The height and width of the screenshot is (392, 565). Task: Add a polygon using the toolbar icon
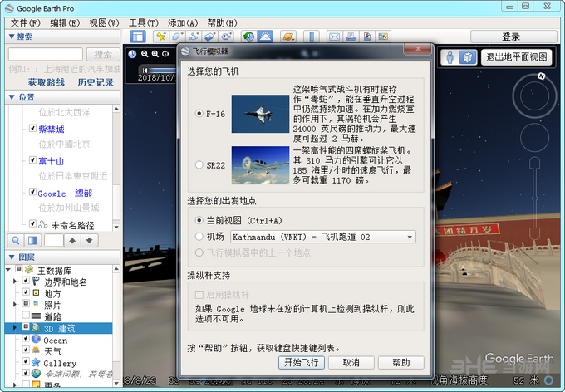[178, 37]
